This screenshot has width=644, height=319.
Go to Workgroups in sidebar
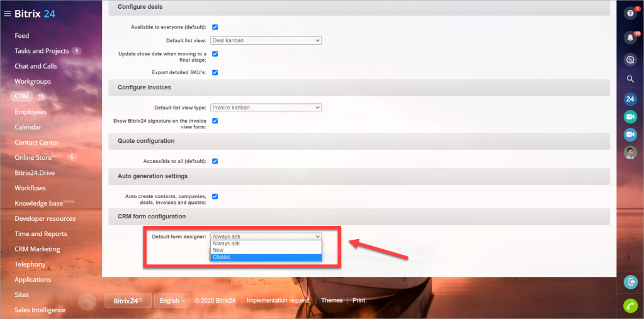pyautogui.click(x=33, y=81)
